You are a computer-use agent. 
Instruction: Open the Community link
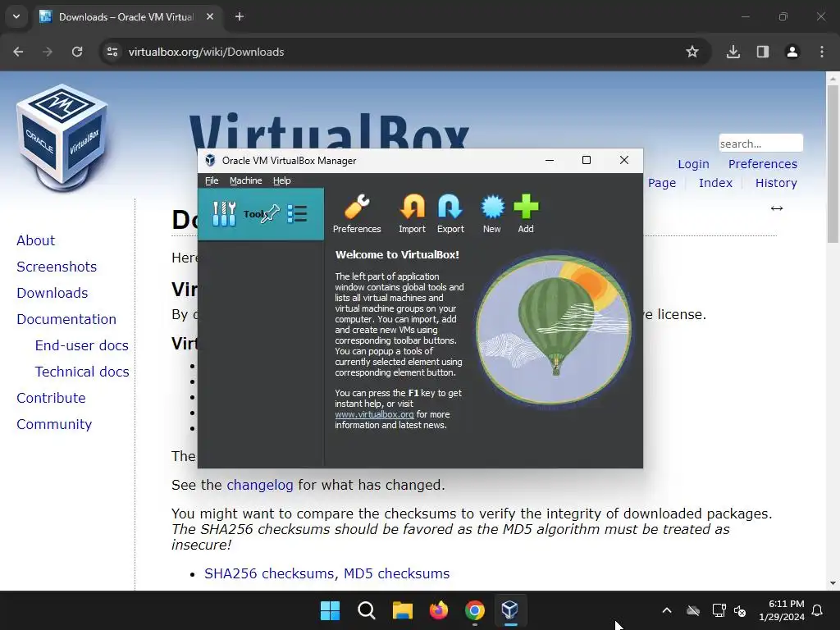54,424
